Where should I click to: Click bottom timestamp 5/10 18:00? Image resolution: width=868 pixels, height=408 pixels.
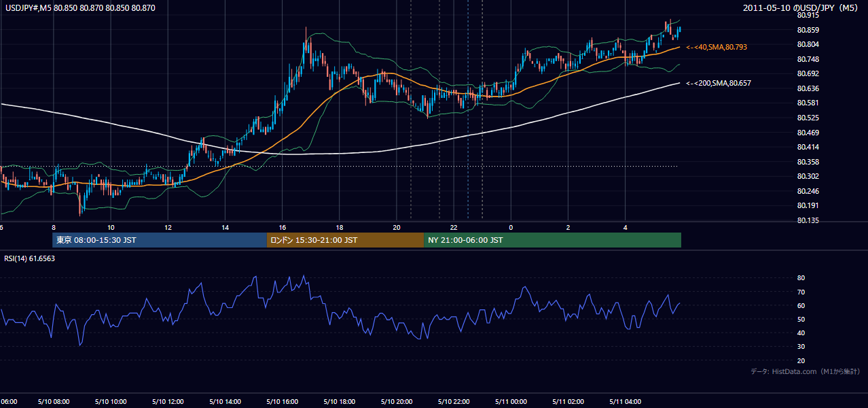click(x=339, y=402)
